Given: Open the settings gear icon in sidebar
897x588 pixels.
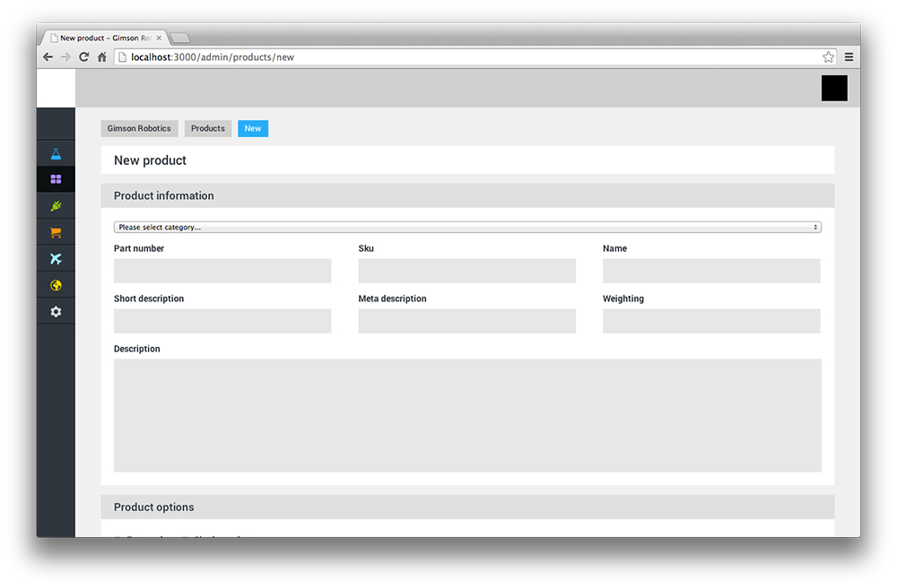Looking at the screenshot, I should pyautogui.click(x=56, y=311).
